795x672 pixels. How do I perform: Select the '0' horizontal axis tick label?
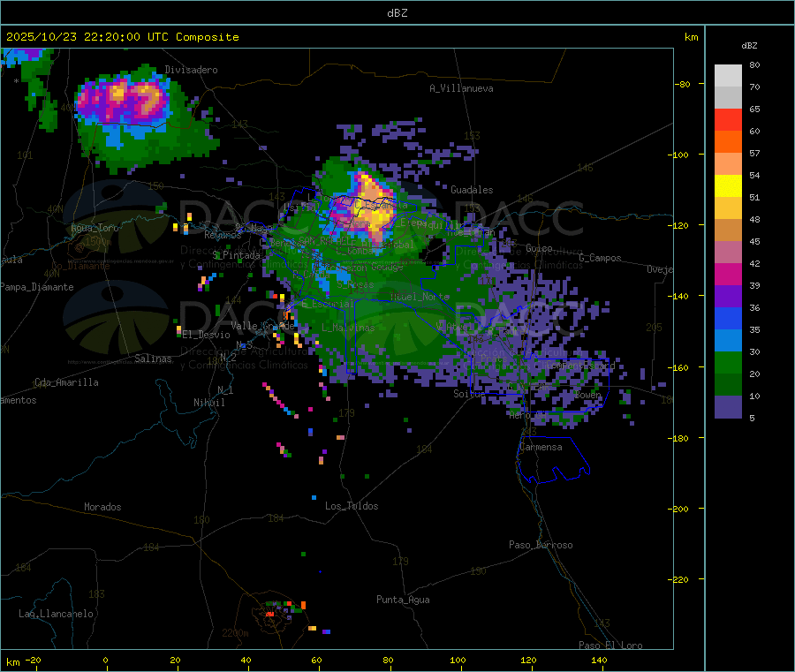(x=105, y=660)
